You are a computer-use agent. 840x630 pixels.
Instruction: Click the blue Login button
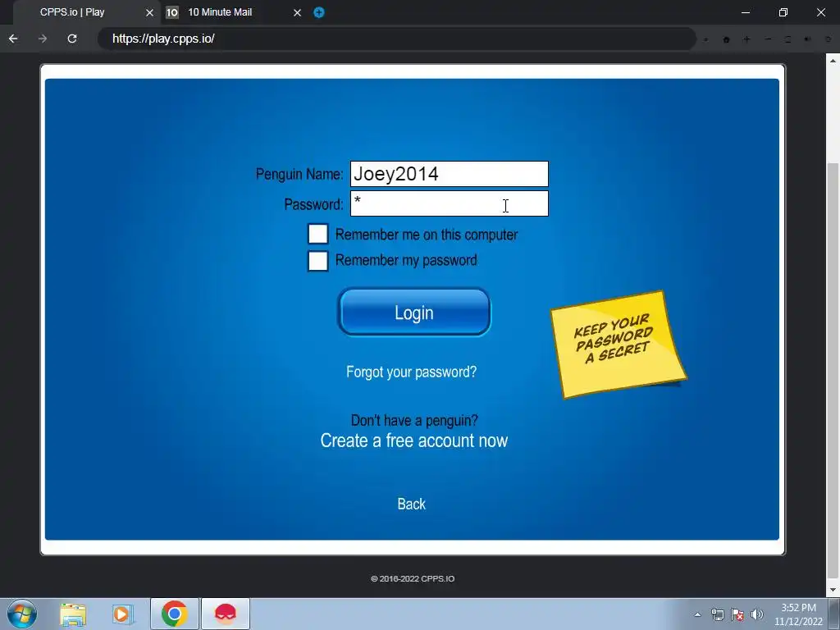414,313
